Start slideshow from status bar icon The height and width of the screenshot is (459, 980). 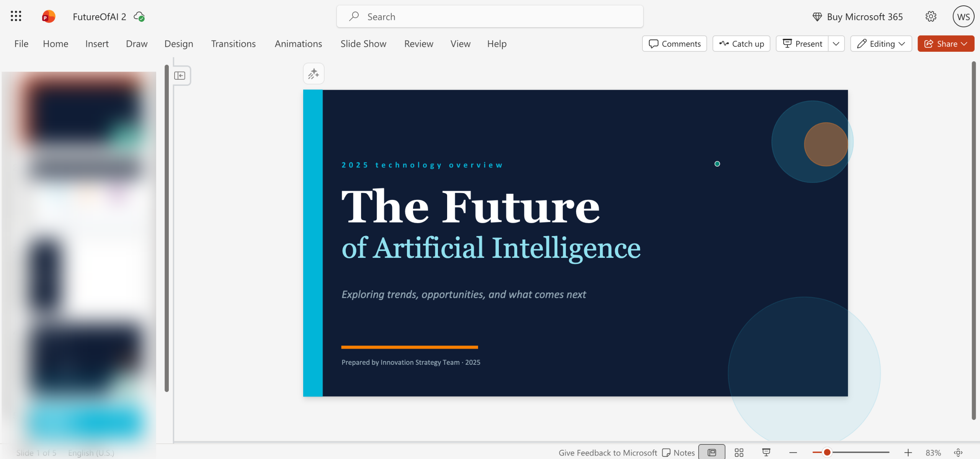click(x=766, y=452)
